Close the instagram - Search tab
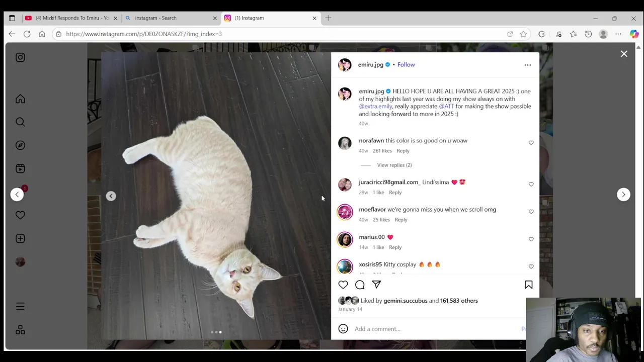This screenshot has width=644, height=362. 215,18
